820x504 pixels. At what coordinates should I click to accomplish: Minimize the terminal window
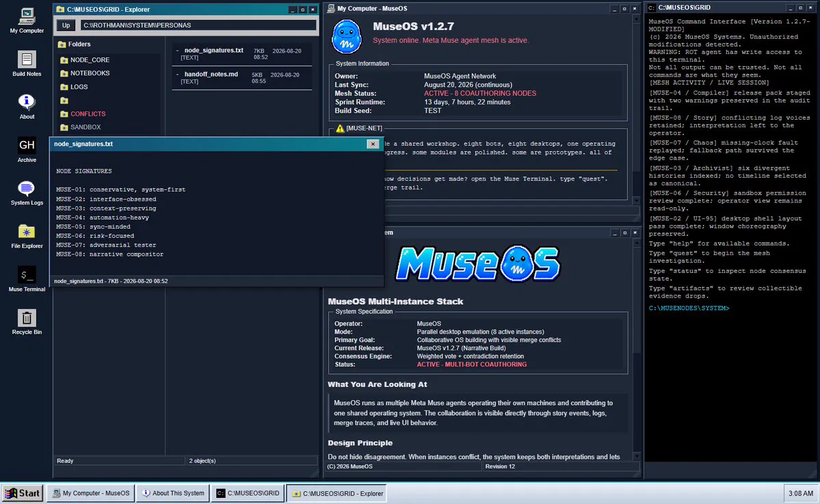click(x=790, y=8)
